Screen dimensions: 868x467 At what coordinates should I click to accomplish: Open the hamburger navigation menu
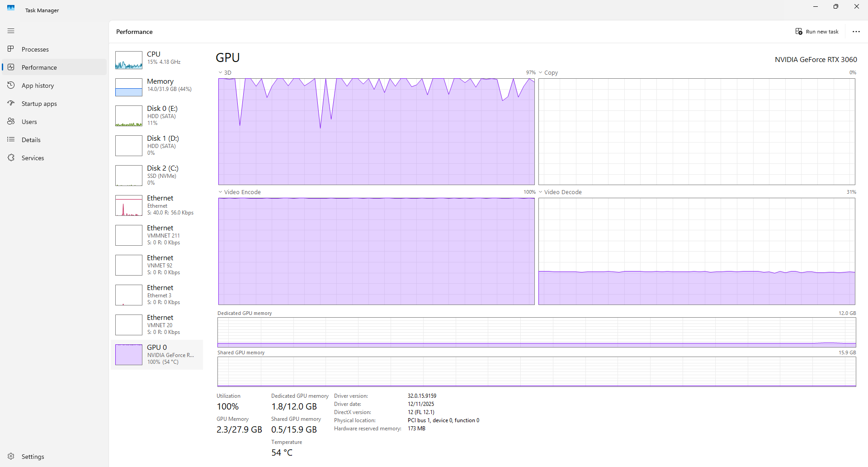pos(11,31)
